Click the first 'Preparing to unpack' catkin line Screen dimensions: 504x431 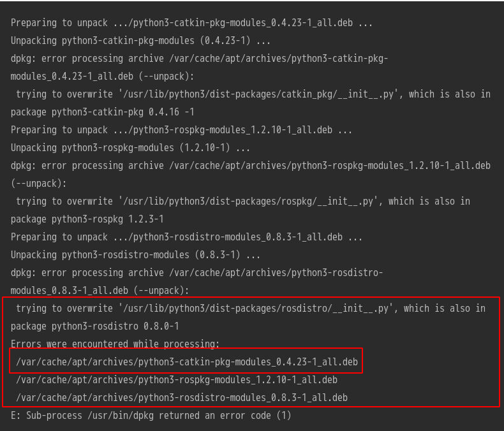click(191, 23)
